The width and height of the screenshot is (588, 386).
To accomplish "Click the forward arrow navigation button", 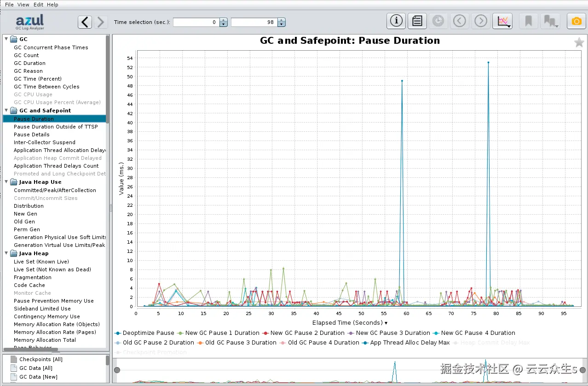I will (x=101, y=22).
